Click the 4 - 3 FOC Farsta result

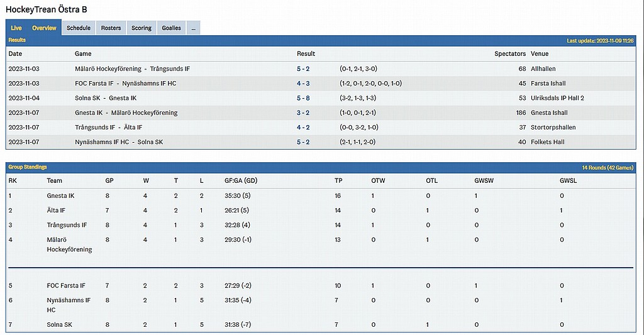click(303, 84)
